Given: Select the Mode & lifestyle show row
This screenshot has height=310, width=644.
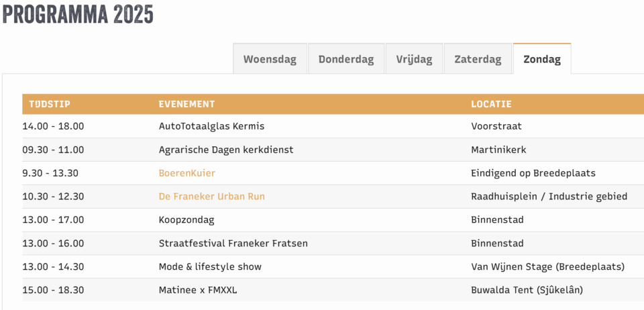Looking at the screenshot, I should [x=210, y=267].
